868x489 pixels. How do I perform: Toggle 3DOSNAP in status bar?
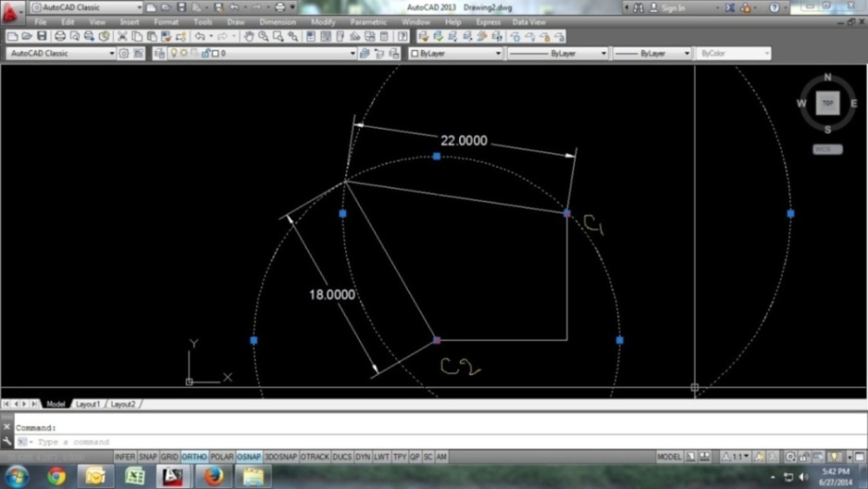281,457
